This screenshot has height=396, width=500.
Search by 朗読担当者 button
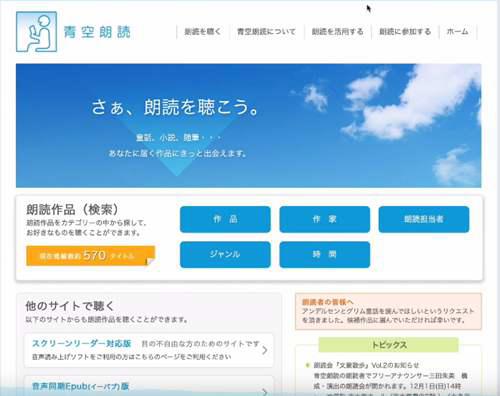tap(424, 219)
